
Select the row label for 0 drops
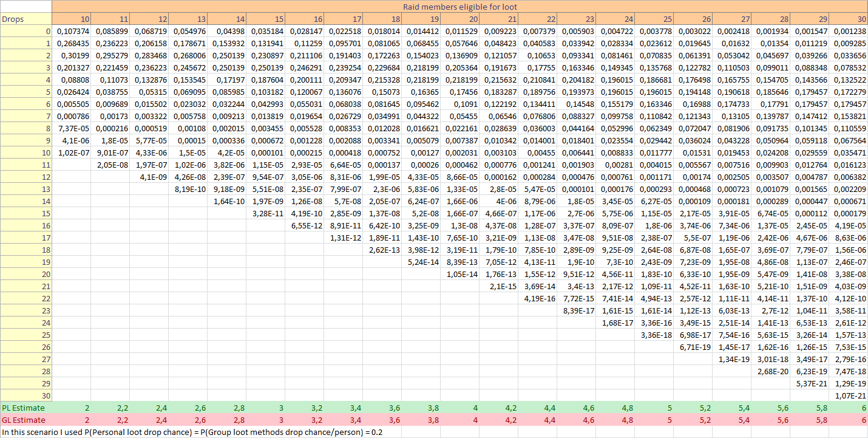[26, 31]
